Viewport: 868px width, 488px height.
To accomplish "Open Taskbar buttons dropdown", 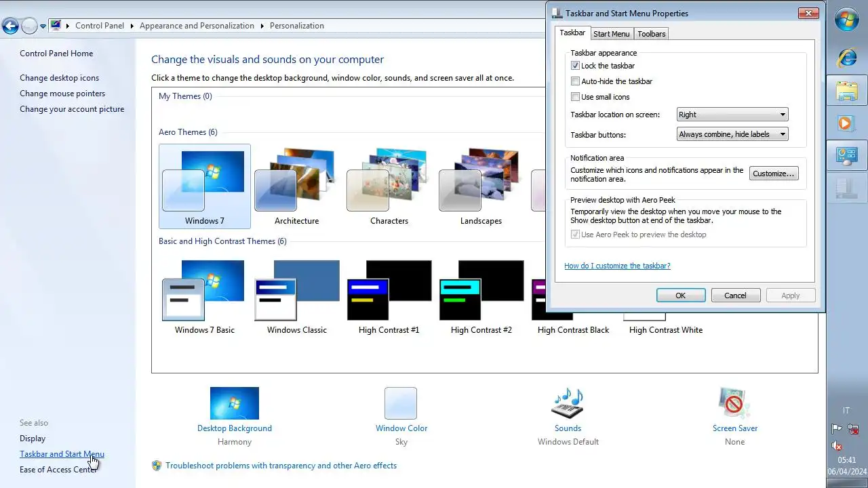I will pos(732,134).
